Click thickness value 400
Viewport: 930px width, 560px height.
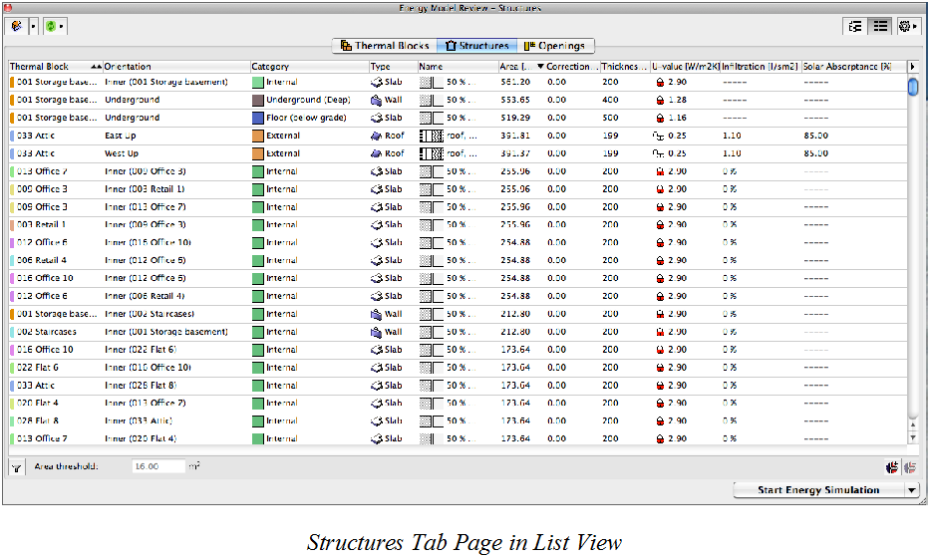(610, 100)
